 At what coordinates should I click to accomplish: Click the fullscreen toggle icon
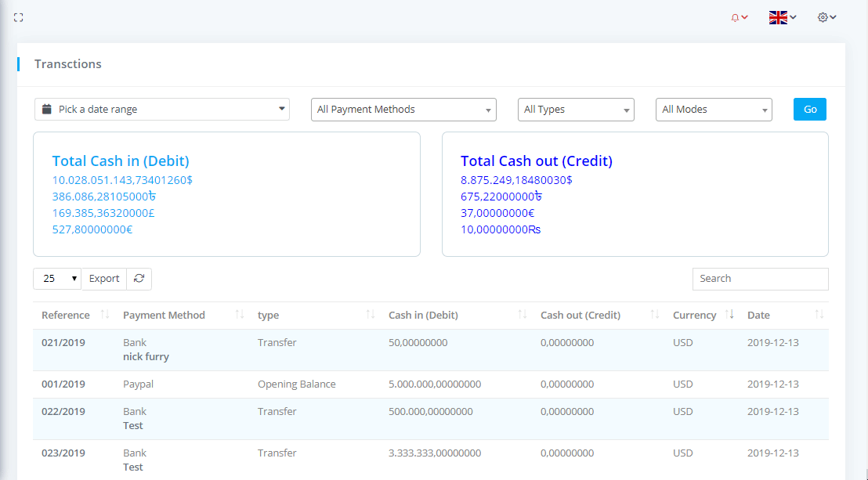19,17
